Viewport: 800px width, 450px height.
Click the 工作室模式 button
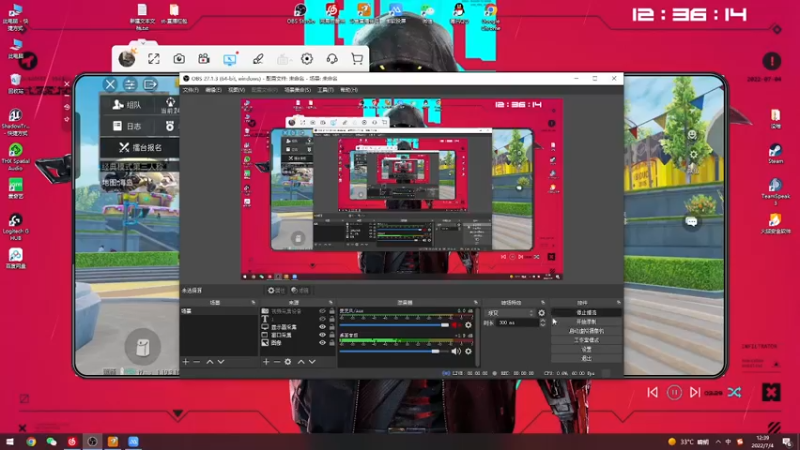586,340
